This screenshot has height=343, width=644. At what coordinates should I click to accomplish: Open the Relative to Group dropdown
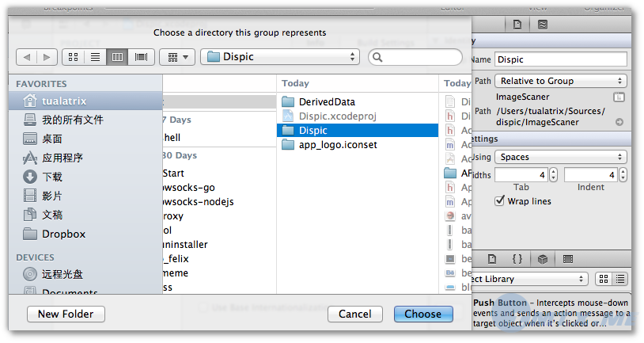coord(561,81)
